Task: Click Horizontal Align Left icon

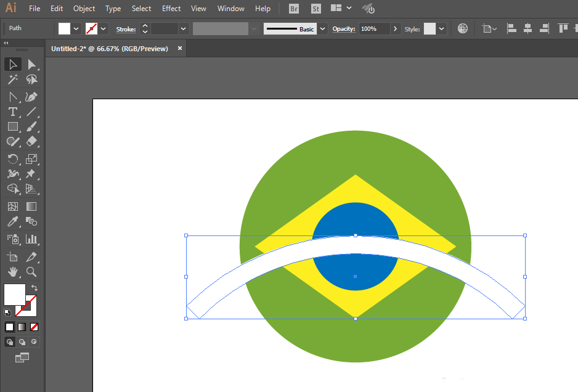Action: [511, 28]
